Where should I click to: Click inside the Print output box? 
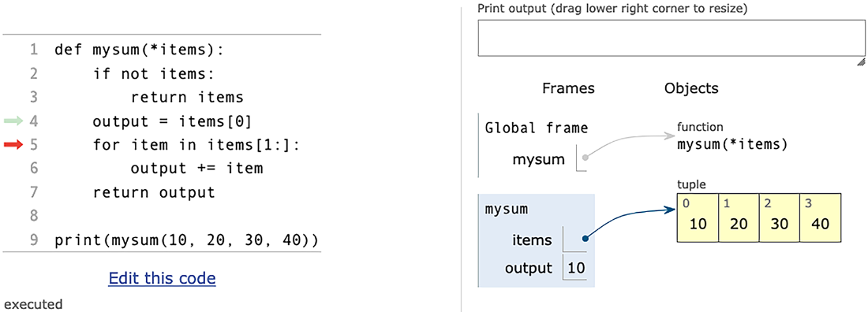click(672, 38)
